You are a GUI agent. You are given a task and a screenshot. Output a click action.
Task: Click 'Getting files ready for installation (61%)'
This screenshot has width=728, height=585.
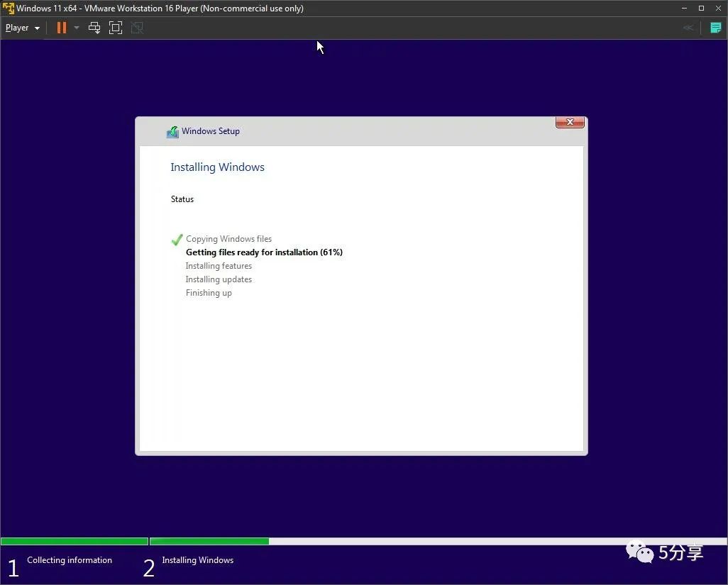coord(264,252)
